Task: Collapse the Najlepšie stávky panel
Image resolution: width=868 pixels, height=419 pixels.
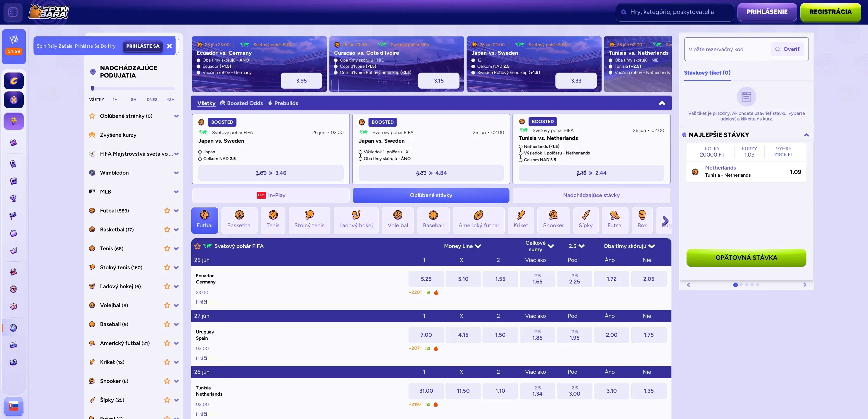Action: pyautogui.click(x=806, y=135)
